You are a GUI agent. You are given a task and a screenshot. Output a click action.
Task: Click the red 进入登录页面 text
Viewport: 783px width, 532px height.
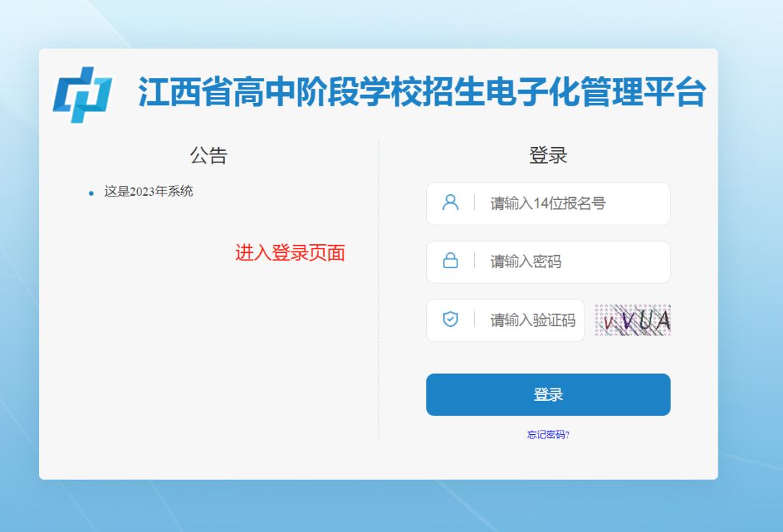point(290,253)
